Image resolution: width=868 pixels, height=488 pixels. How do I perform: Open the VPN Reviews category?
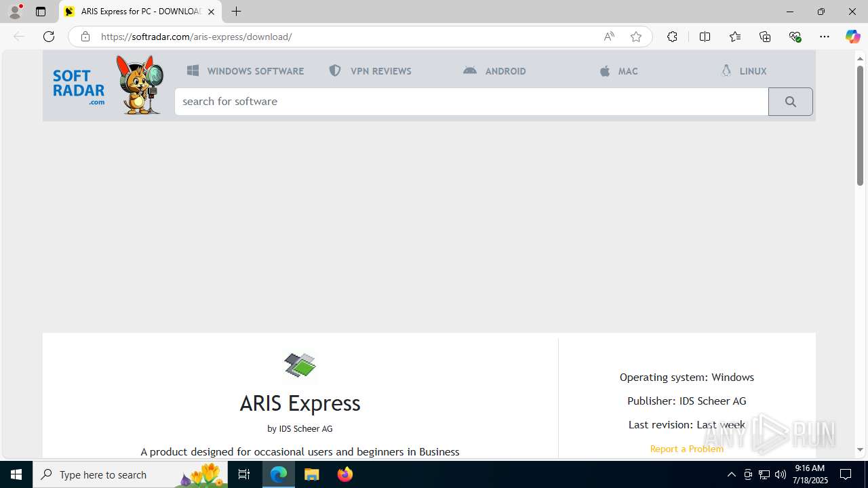pyautogui.click(x=370, y=70)
